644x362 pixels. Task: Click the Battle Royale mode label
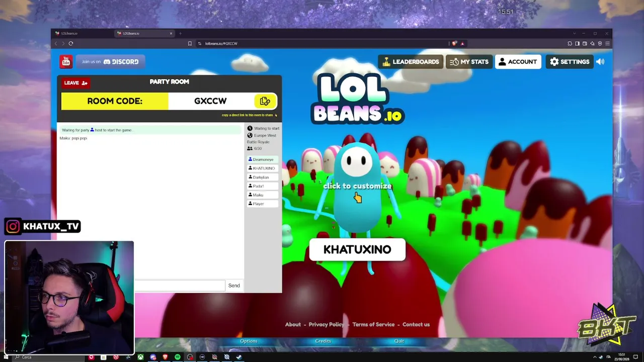pyautogui.click(x=258, y=142)
